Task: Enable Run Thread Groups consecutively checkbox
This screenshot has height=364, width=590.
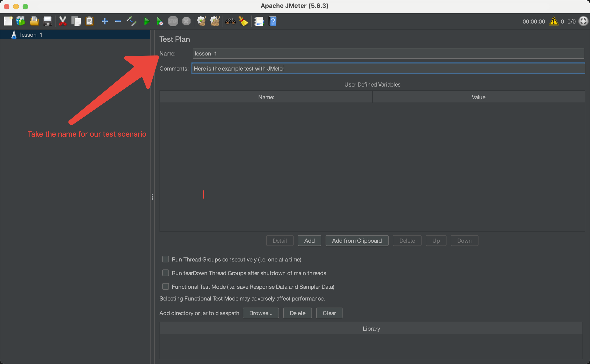Action: coord(165,259)
